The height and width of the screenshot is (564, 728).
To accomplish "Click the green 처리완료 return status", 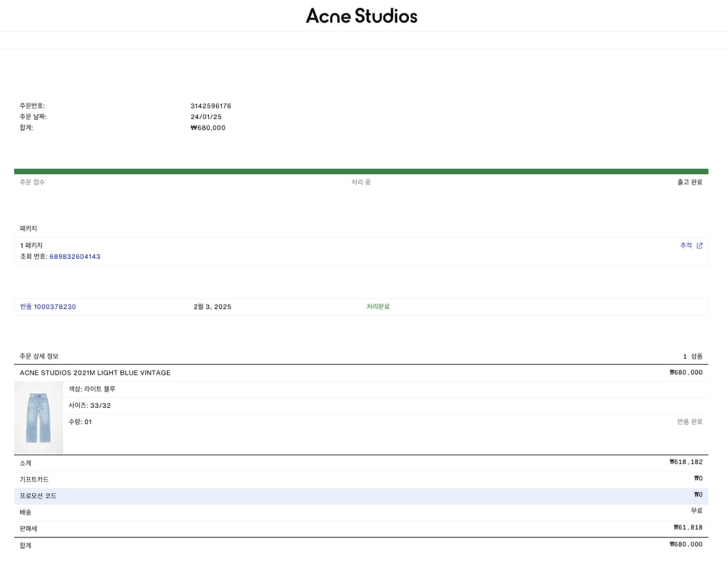I will 378,307.
